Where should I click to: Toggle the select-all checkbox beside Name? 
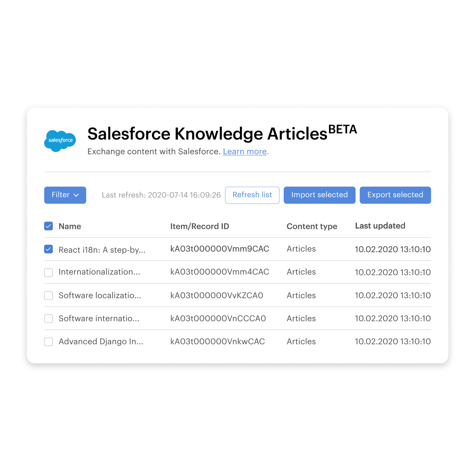point(48,226)
